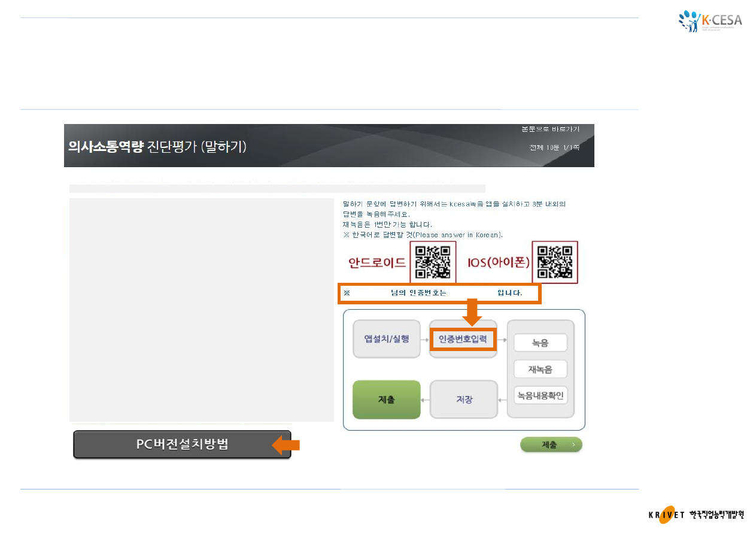Click the iOS (아이폰) QR code
The image size is (756, 535).
[x=555, y=262]
